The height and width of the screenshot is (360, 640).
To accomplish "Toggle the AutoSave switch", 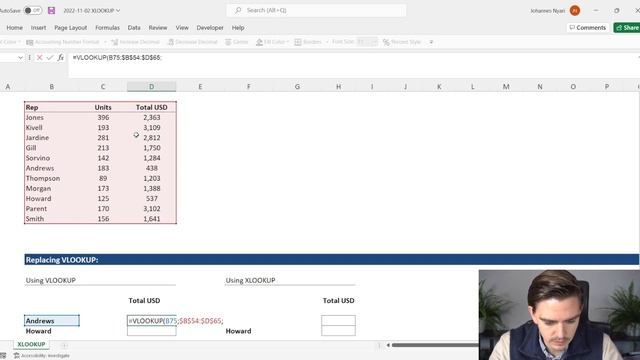I will tap(33, 10).
